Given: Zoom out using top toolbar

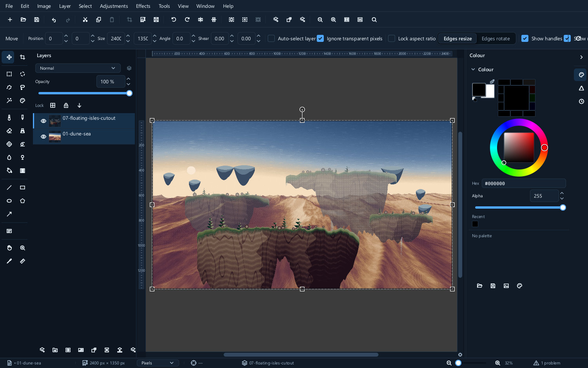Looking at the screenshot, I should [x=320, y=20].
